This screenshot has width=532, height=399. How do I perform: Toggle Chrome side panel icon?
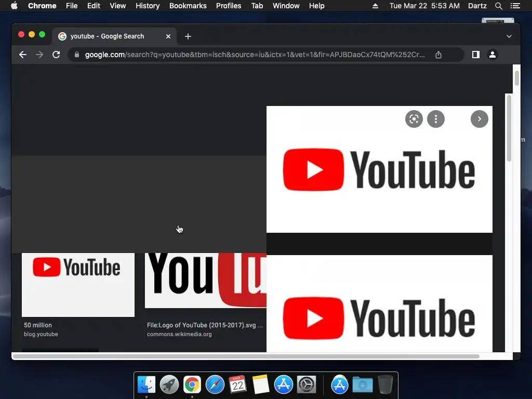(476, 55)
